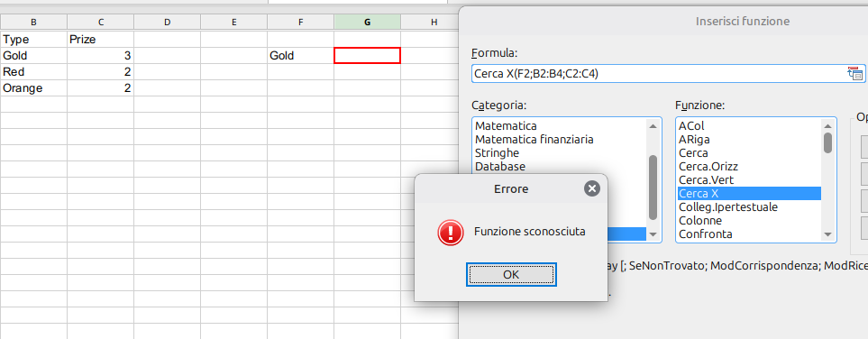868x339 pixels.
Task: Click Funzione list scroll-up arrow
Action: pos(827,125)
